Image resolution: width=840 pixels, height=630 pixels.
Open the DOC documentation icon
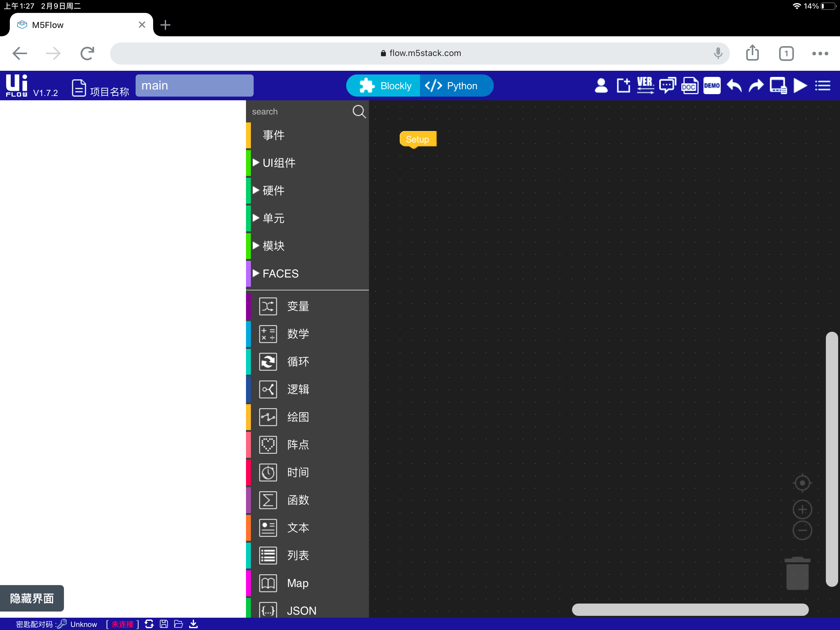click(689, 86)
